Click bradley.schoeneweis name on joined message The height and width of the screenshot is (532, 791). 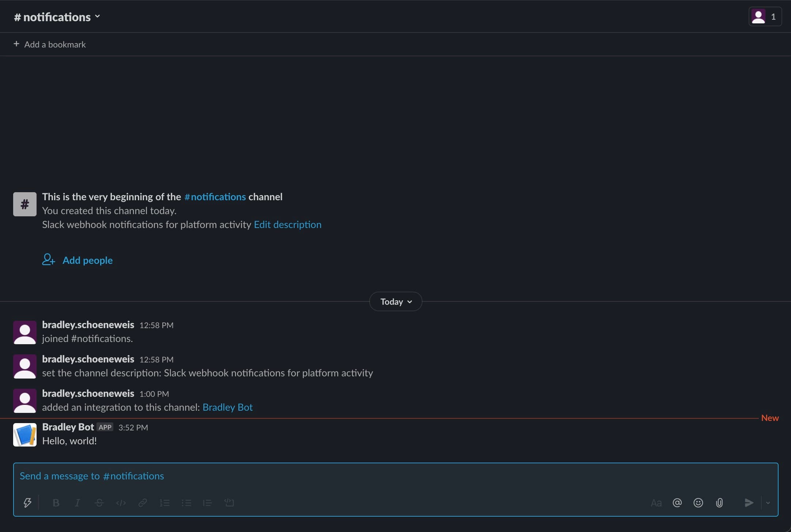(88, 324)
